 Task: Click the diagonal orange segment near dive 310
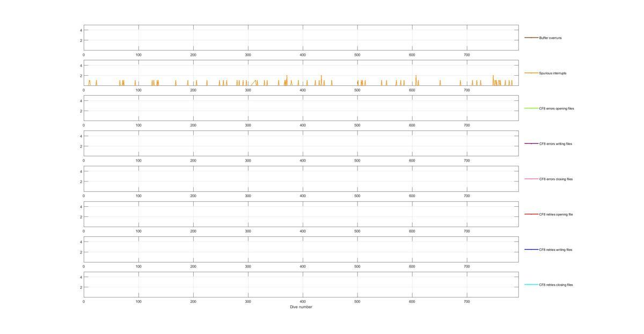coord(253,83)
